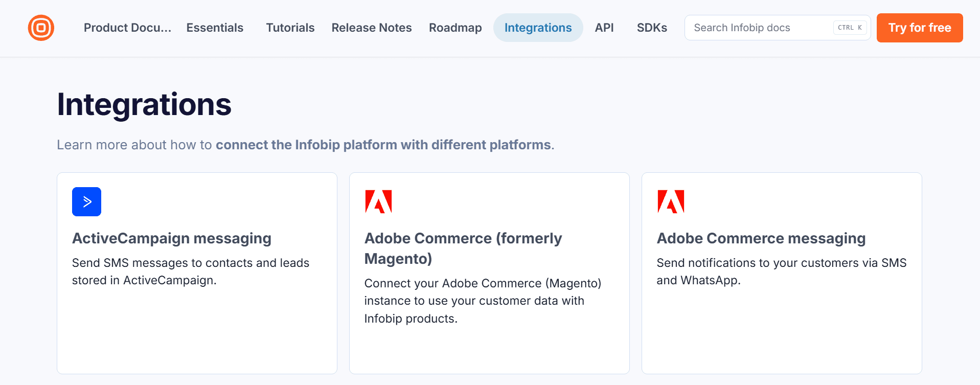Click the Connect your Adobe Commerce description text
Viewport: 980px width, 385px height.
pyautogui.click(x=483, y=301)
